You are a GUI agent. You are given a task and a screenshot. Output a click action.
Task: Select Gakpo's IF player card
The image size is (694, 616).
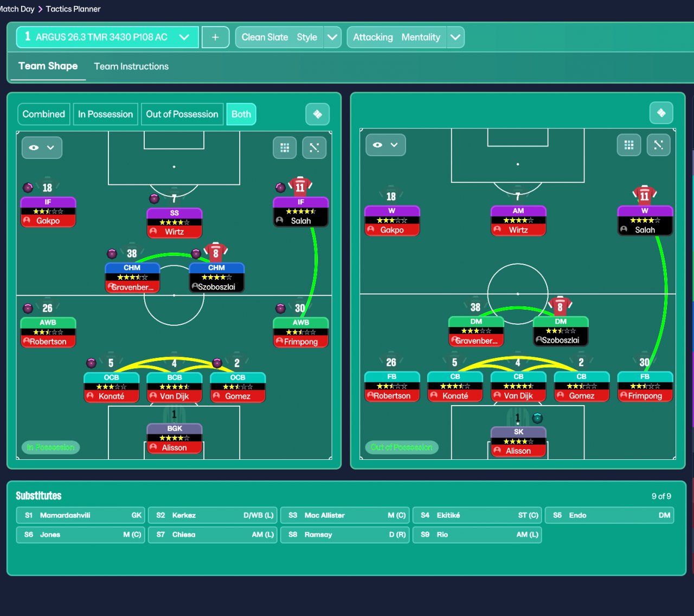point(48,211)
